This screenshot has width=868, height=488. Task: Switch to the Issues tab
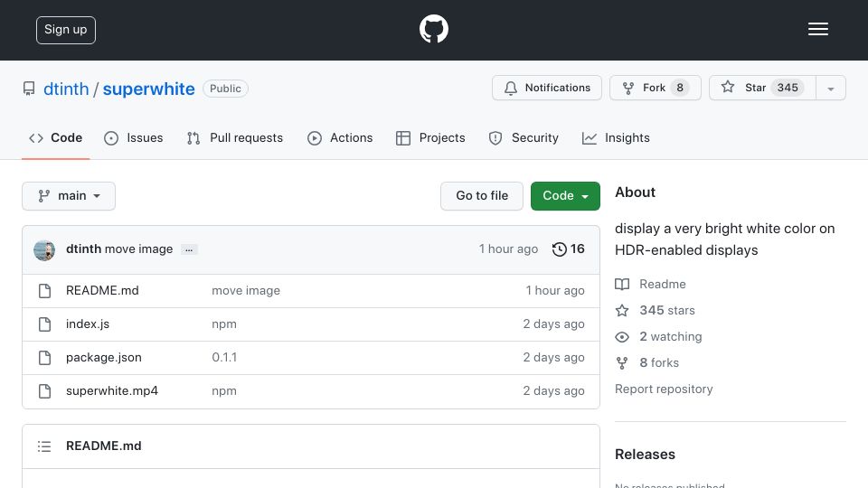134,137
